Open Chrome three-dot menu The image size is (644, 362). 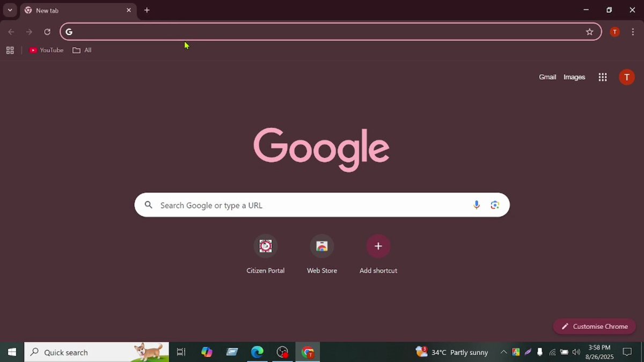(x=633, y=32)
